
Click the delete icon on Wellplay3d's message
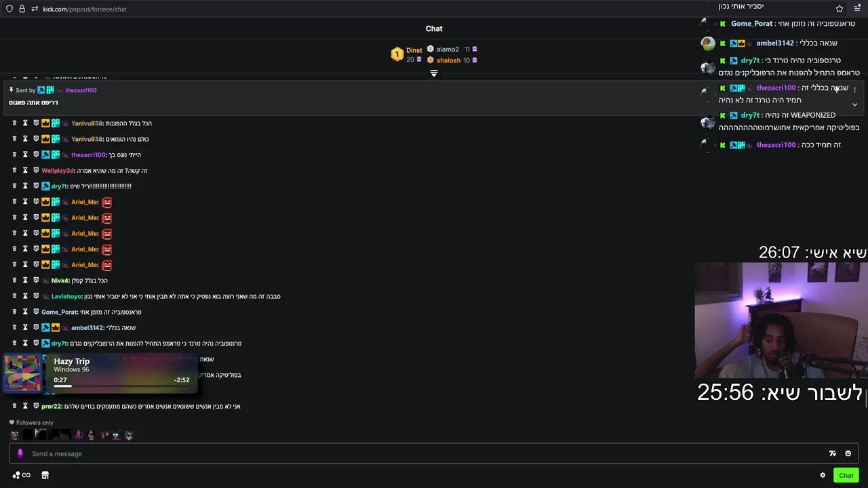click(14, 170)
